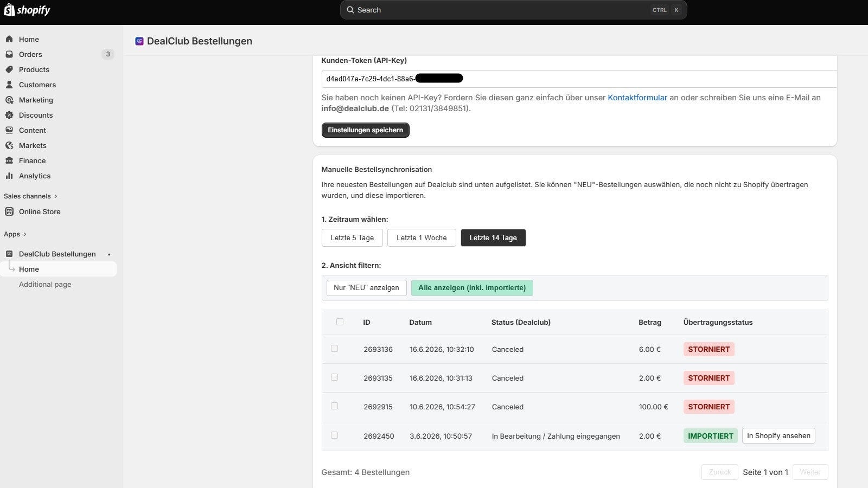
Task: Click the Gesamt: 4 Bestellungen summary
Action: pyautogui.click(x=365, y=472)
